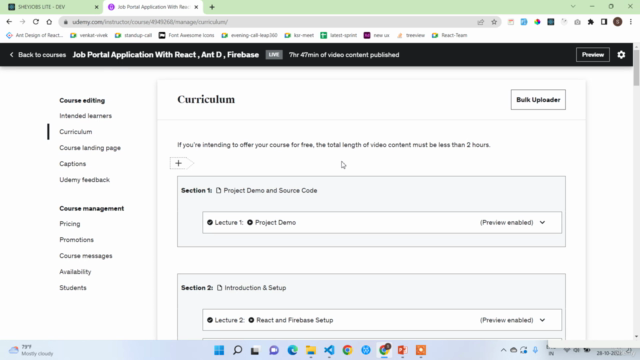This screenshot has height=360, width=640.
Task: Open the browser profile avatar
Action: (617, 22)
